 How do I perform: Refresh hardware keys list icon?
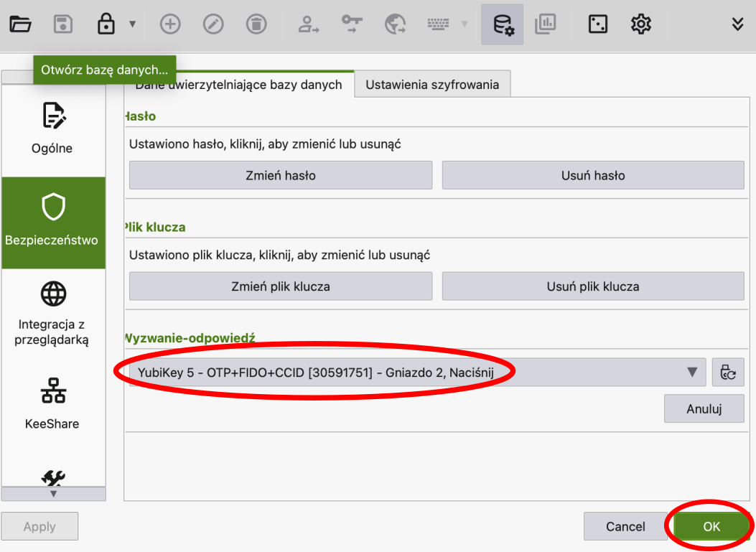click(728, 372)
